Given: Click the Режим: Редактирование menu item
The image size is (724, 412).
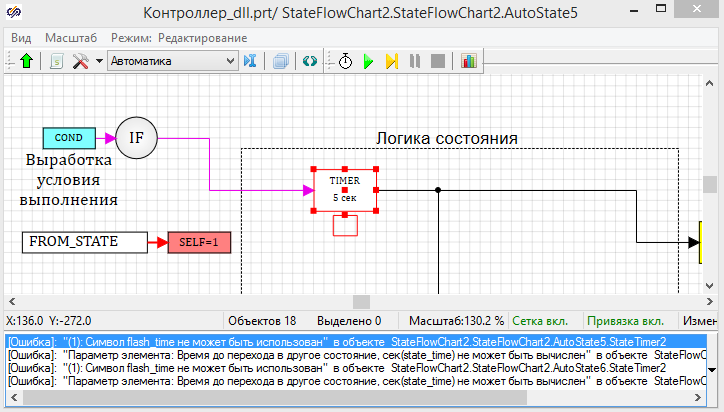Looking at the screenshot, I should click(179, 38).
